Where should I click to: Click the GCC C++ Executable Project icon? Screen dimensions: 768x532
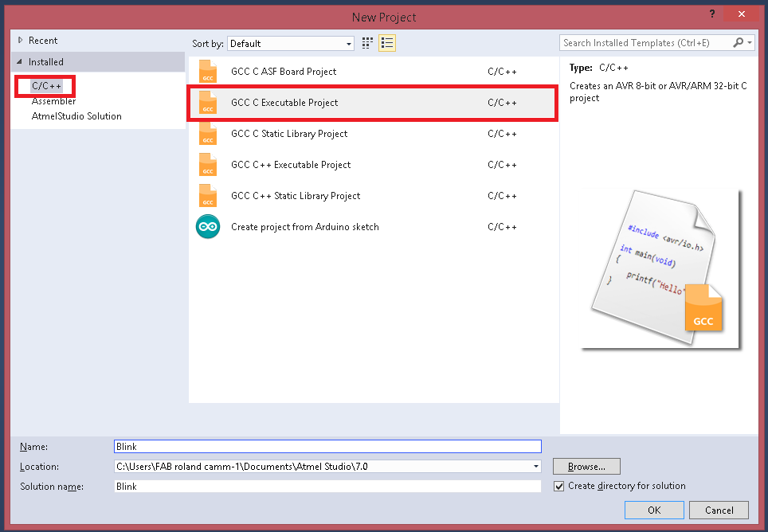coord(208,164)
